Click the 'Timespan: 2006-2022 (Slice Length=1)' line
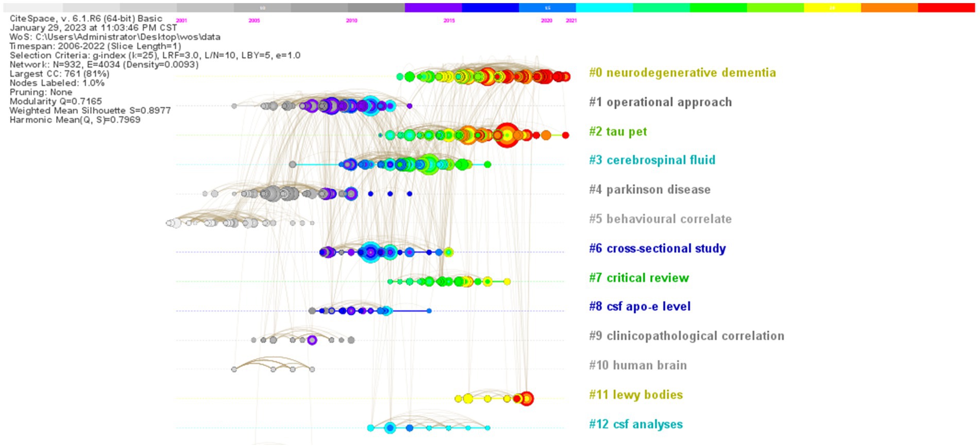 [x=95, y=46]
